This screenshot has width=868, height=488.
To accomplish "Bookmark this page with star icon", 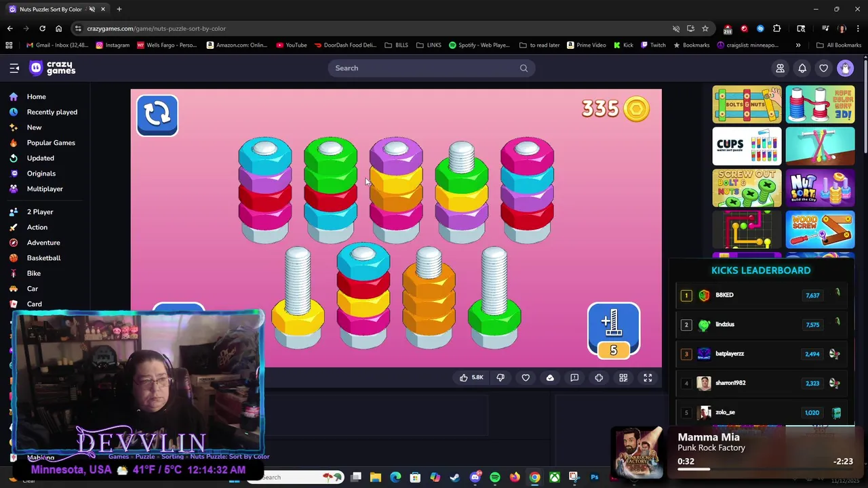I will click(705, 28).
